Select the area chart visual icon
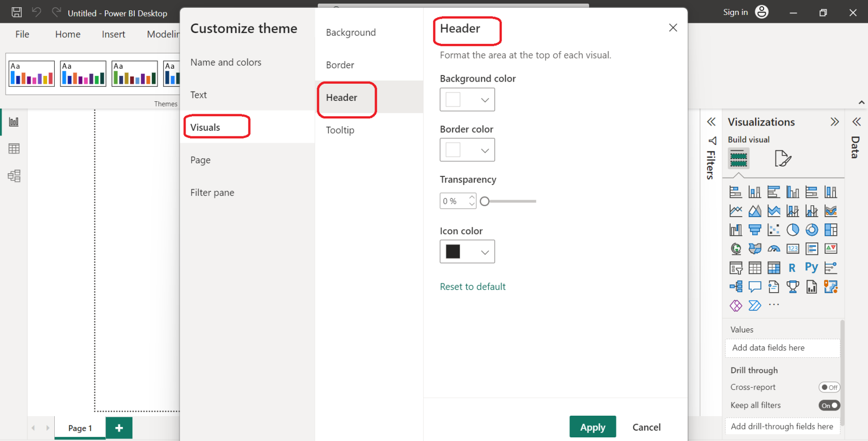The height and width of the screenshot is (441, 868). click(755, 211)
